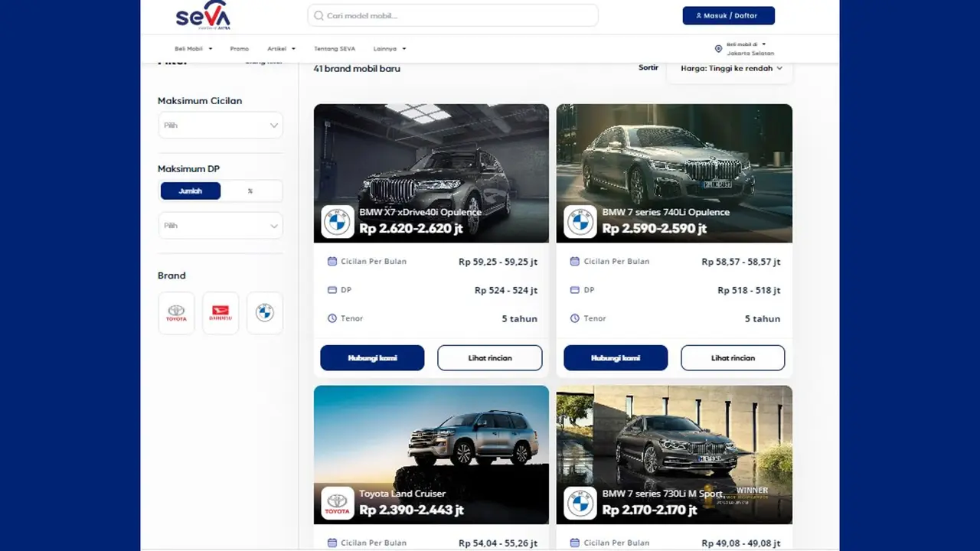Screen dimensions: 980x551
Task: Open Tentang SEVA page
Action: [335, 49]
